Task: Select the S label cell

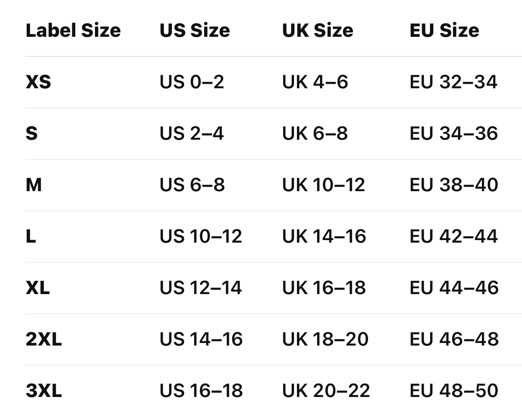Action: (32, 133)
